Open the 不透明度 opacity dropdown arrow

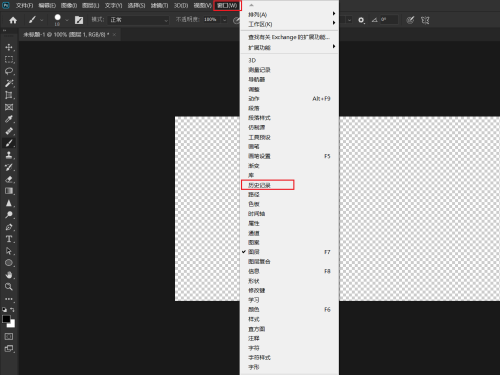pos(225,20)
